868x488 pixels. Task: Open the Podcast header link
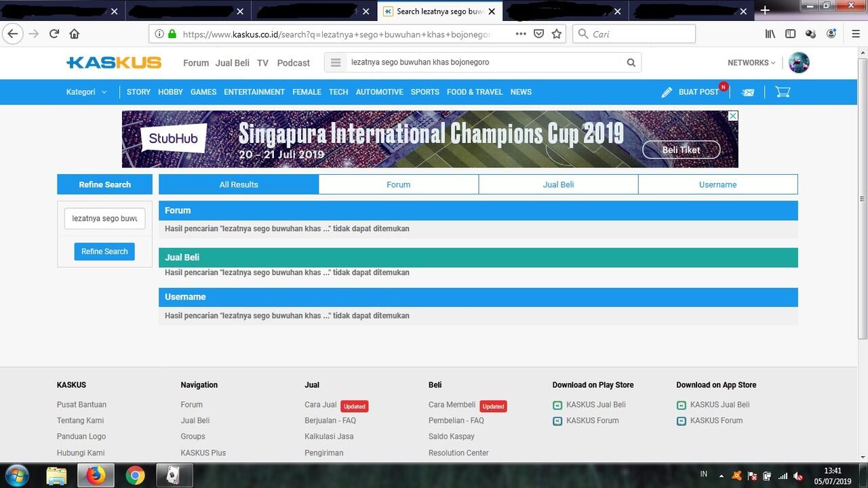click(x=294, y=62)
